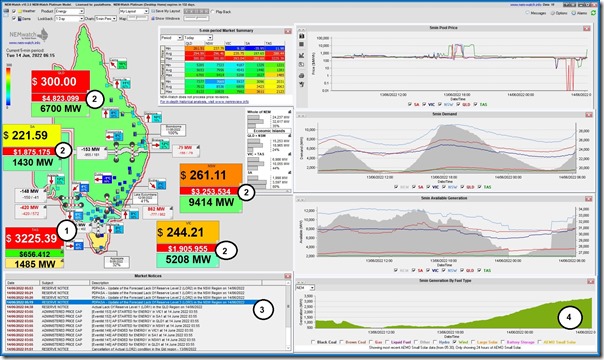Expand the Whole of NEM section arrow
The width and height of the screenshot is (604, 360).
click(289, 112)
